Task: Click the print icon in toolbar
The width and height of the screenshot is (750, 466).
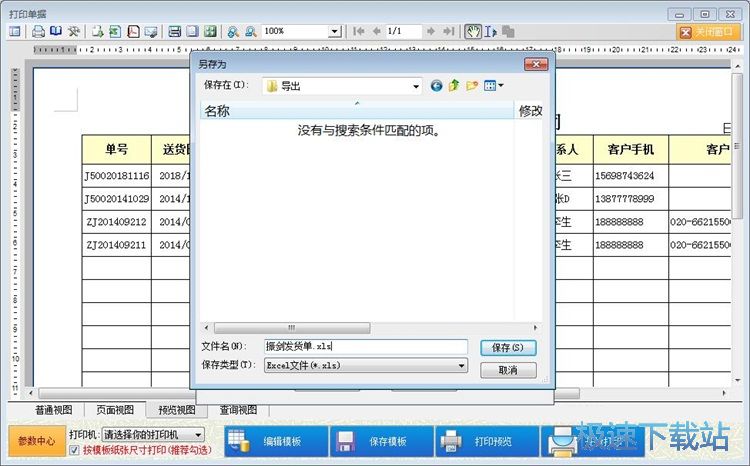Action: click(x=38, y=32)
